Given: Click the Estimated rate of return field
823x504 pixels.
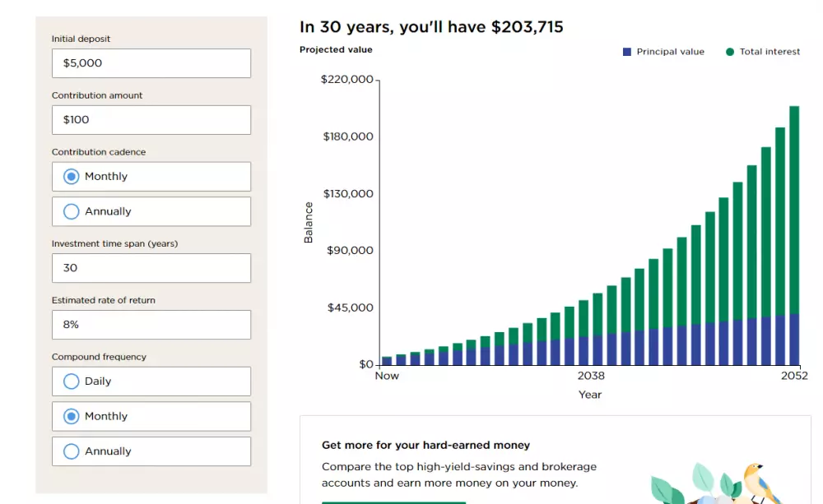Looking at the screenshot, I should coord(151,325).
